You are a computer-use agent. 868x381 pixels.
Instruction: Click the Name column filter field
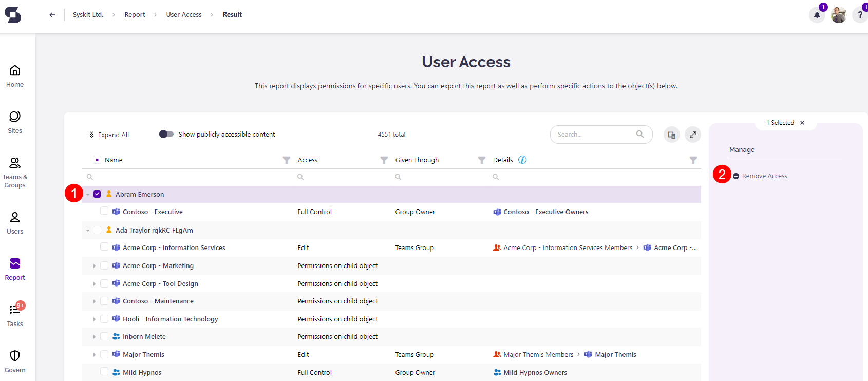click(187, 177)
